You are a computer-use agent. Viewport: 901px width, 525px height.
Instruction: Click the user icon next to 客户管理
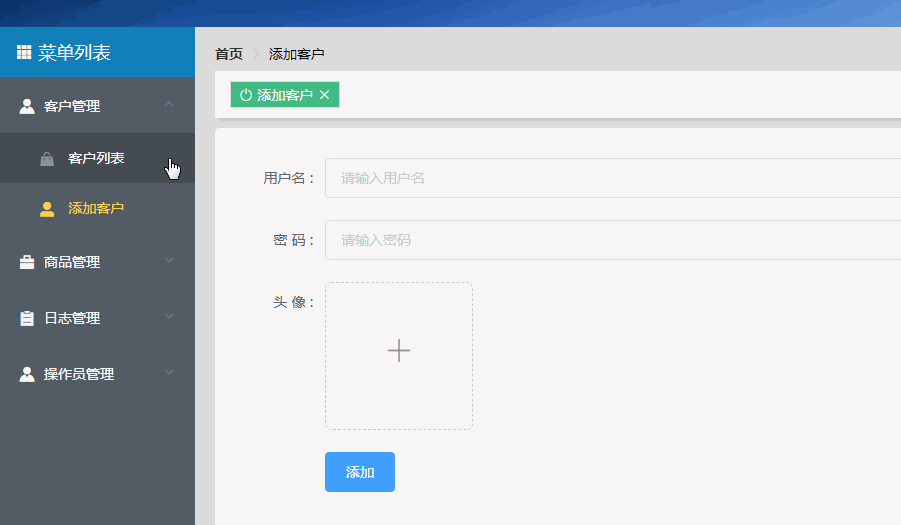point(27,106)
